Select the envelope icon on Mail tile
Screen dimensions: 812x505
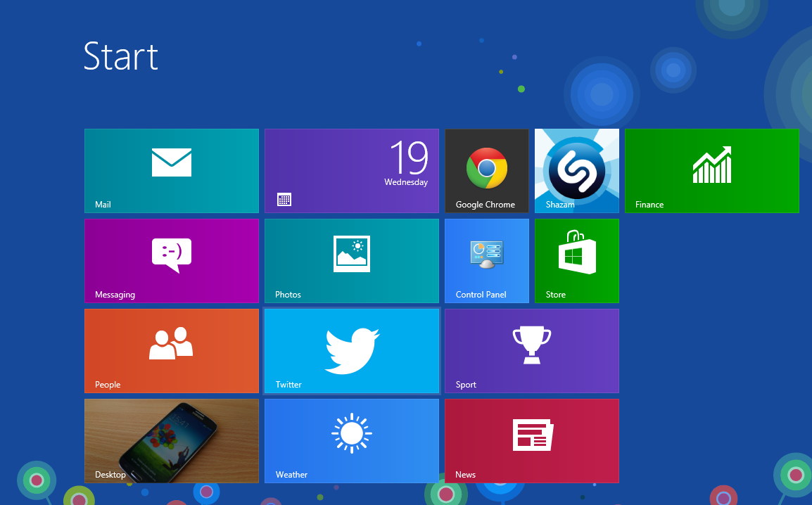pyautogui.click(x=171, y=162)
